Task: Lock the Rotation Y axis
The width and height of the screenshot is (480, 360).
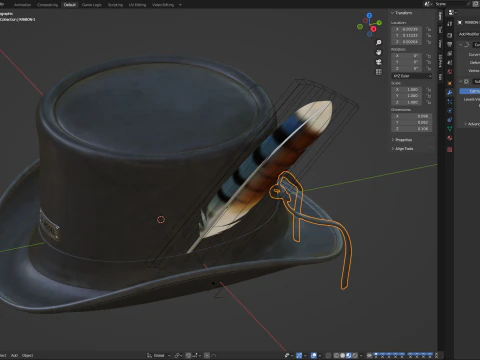Action: [429, 62]
